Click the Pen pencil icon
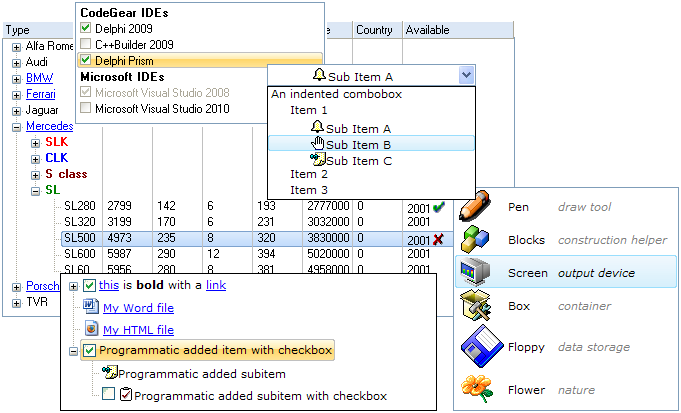The width and height of the screenshot is (681, 413). tap(475, 205)
